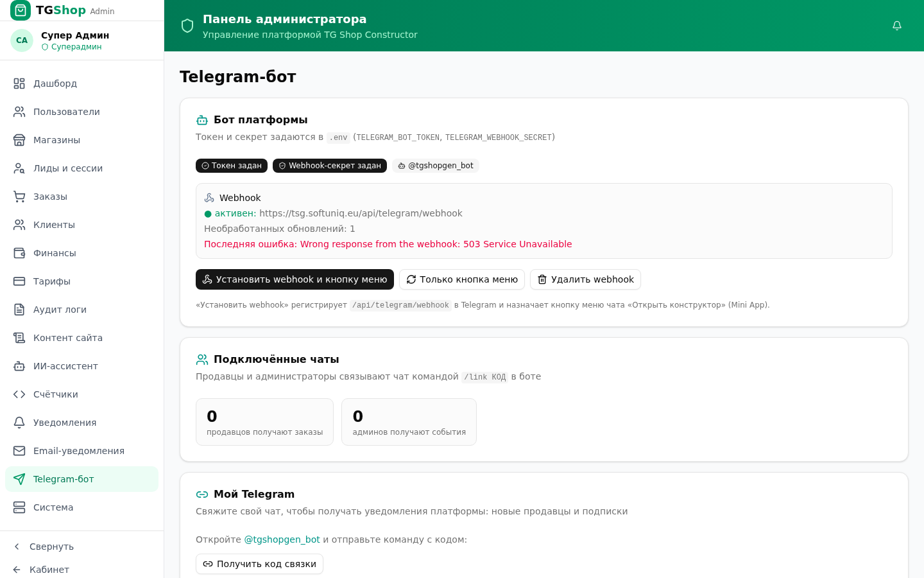Click the Токен задан badge
This screenshot has width=924, height=578.
[232, 166]
